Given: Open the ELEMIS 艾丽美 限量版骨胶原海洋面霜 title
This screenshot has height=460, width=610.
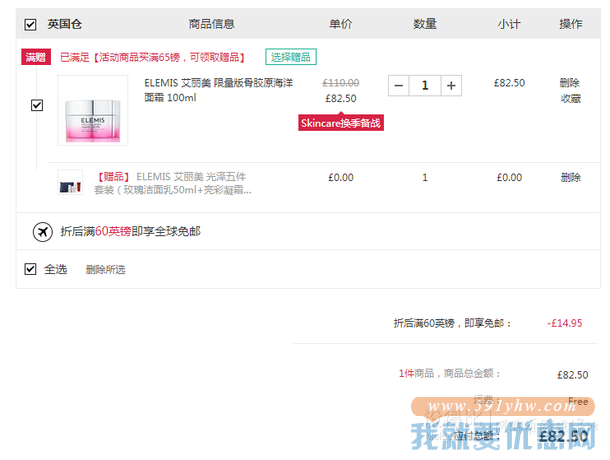Looking at the screenshot, I should [x=218, y=90].
